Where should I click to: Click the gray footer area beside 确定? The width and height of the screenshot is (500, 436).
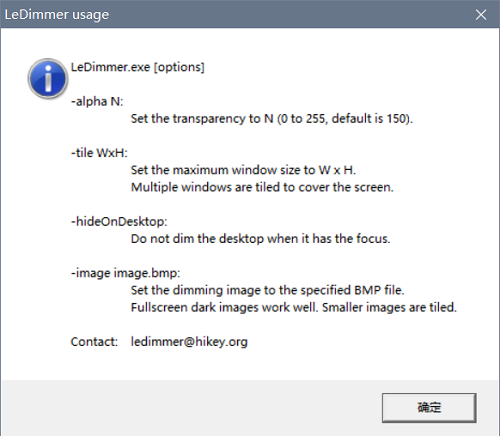point(190,407)
